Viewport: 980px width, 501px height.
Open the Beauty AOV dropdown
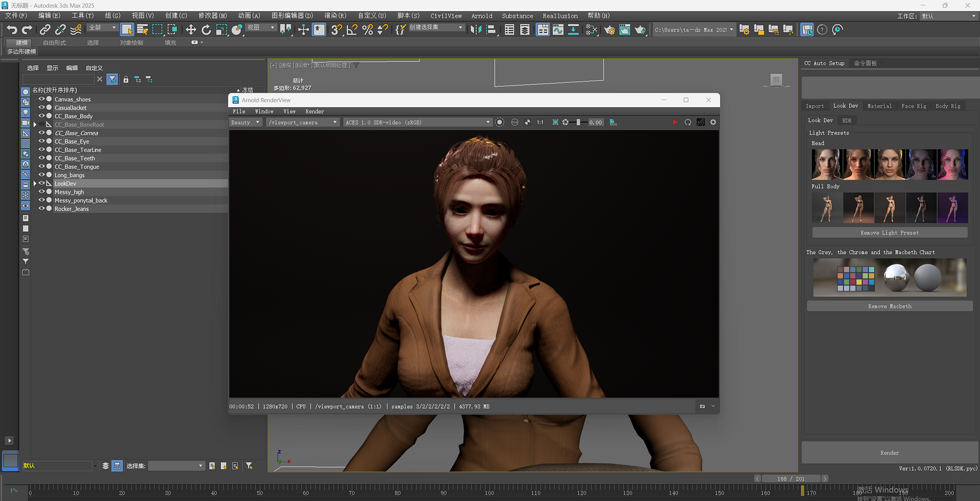(246, 122)
